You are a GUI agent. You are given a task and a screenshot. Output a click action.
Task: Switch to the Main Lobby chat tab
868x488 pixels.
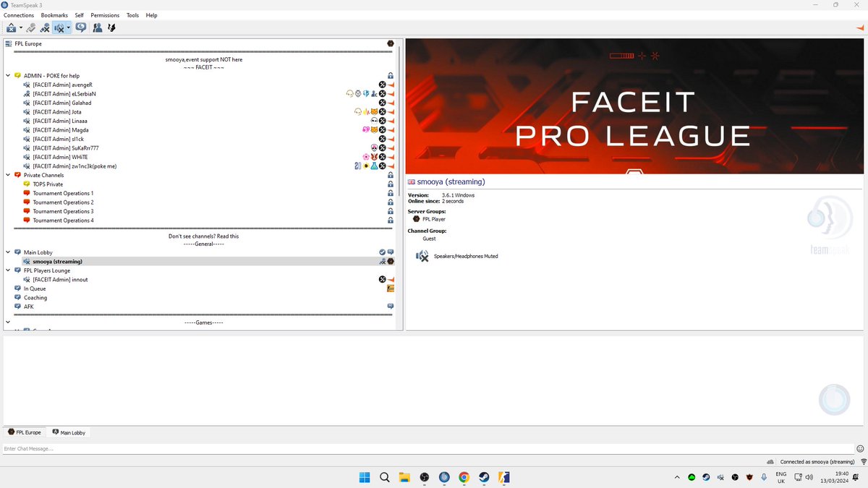(69, 432)
